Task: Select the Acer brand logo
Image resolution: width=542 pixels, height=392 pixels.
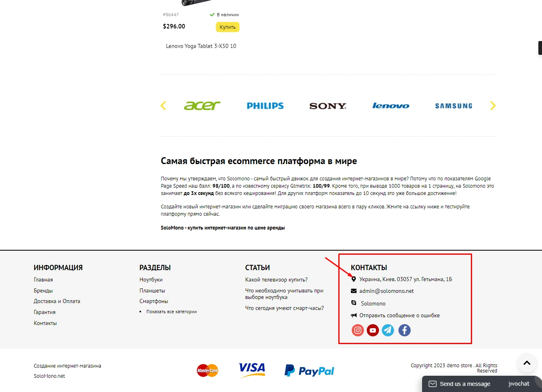Action: 202,106
